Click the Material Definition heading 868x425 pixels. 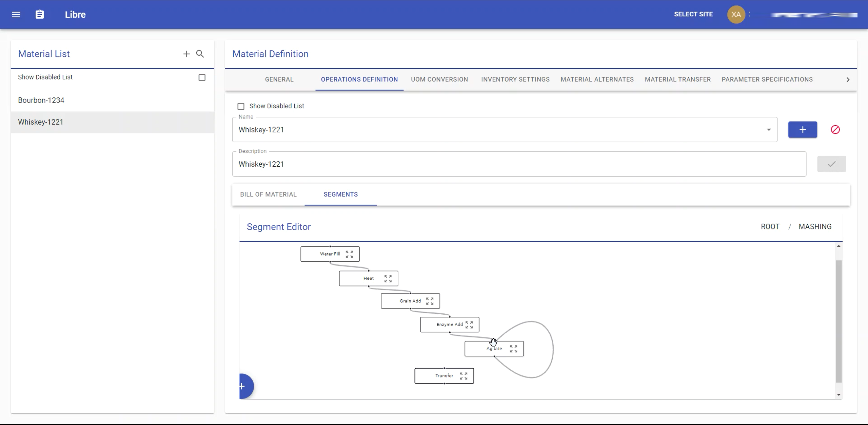(x=270, y=54)
